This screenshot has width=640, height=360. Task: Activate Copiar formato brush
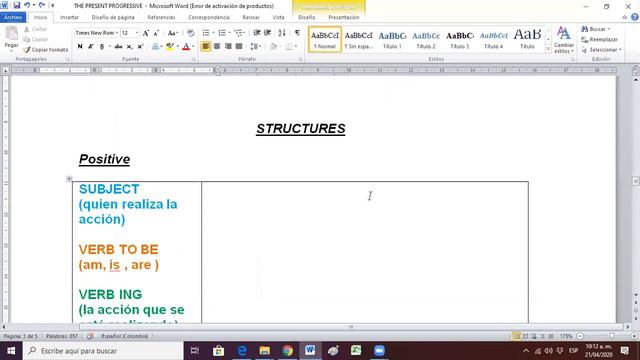point(46,49)
